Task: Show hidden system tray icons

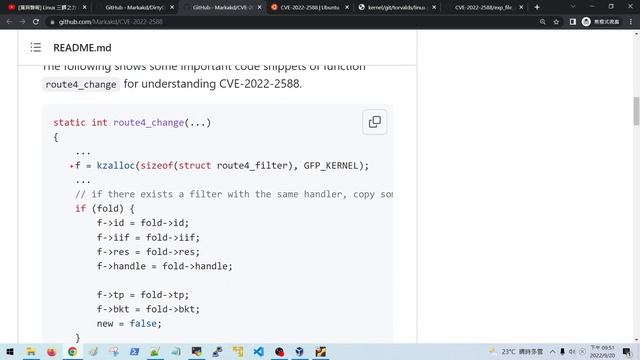Action: [552, 351]
